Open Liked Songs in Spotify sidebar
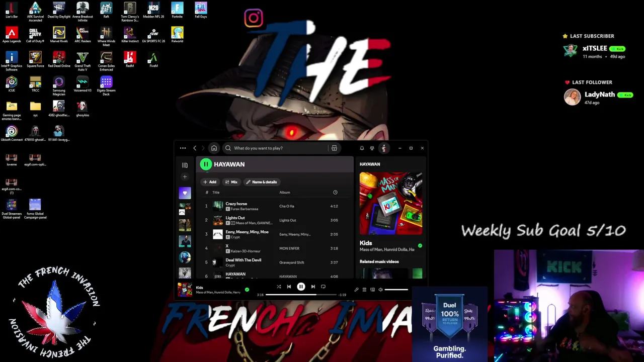 pyautogui.click(x=185, y=193)
